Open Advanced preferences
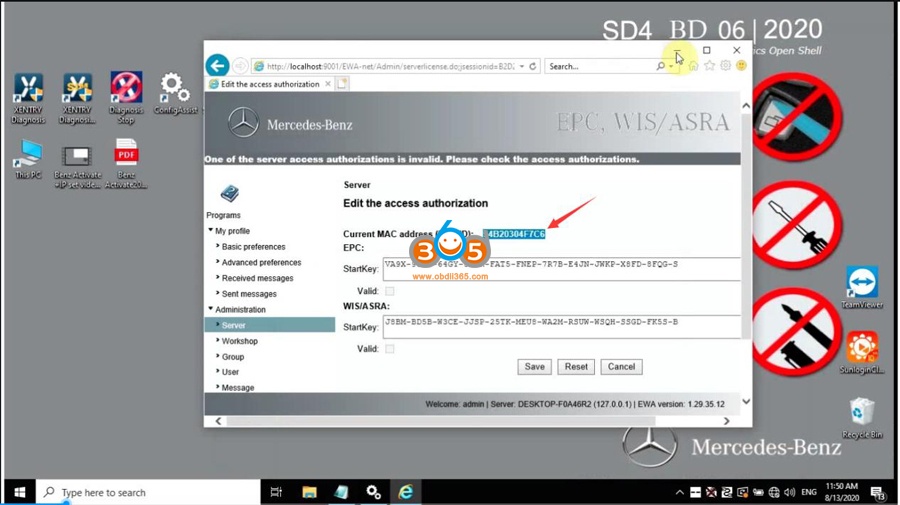 tap(261, 262)
